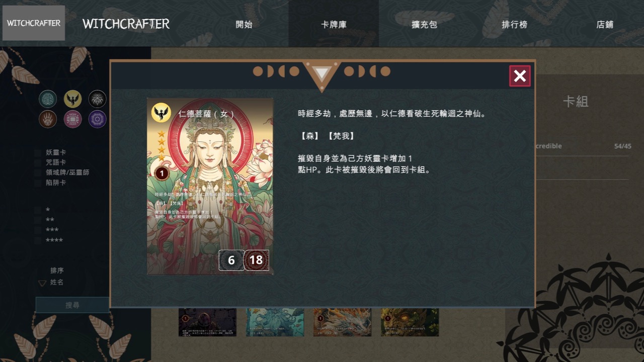This screenshot has height=362, width=644.
Task: Check the 陷阱卡 filter box
Action: tap(38, 183)
